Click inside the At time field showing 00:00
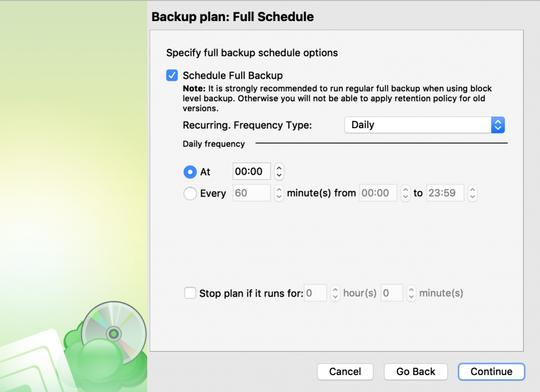This screenshot has width=540, height=392. [251, 171]
